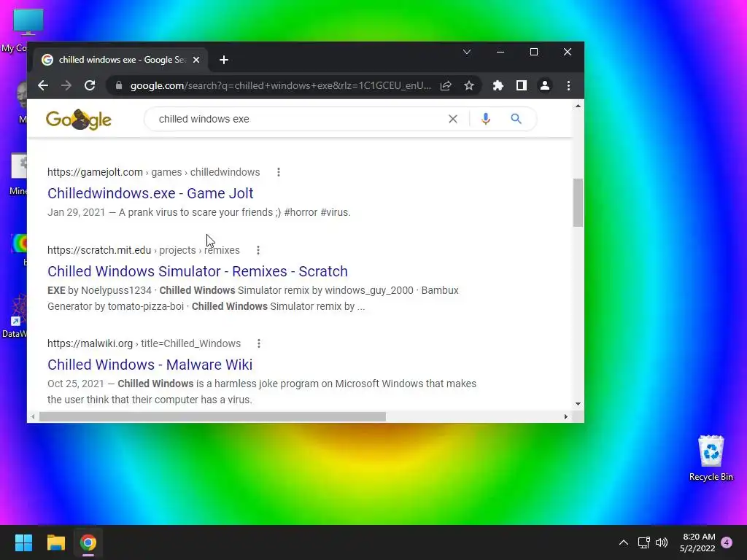View site information via the lock icon
The image size is (747, 560).
tap(119, 86)
